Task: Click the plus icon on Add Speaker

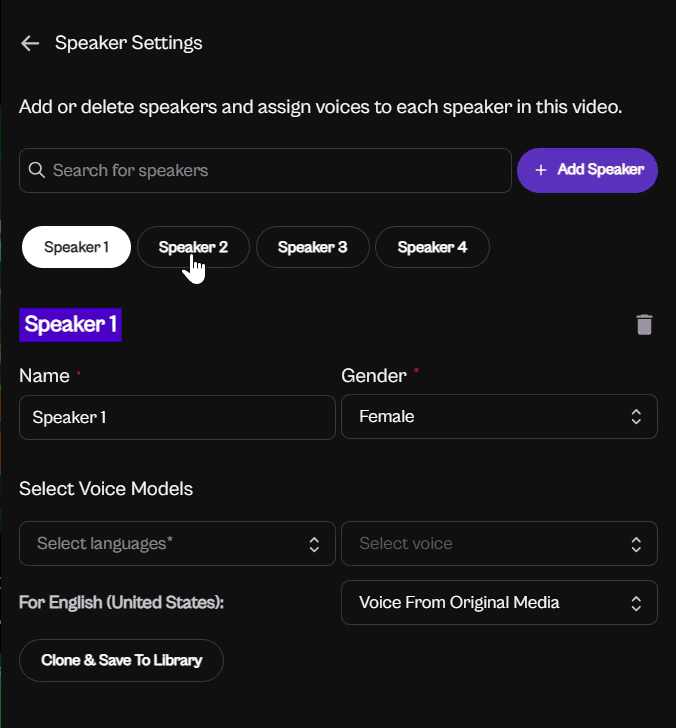Action: coord(541,170)
